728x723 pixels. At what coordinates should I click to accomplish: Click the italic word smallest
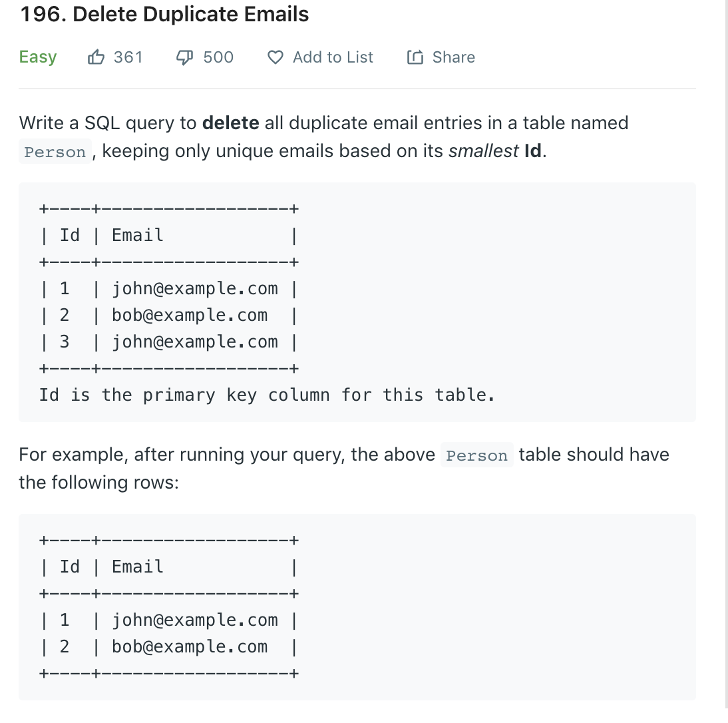pyautogui.click(x=483, y=151)
